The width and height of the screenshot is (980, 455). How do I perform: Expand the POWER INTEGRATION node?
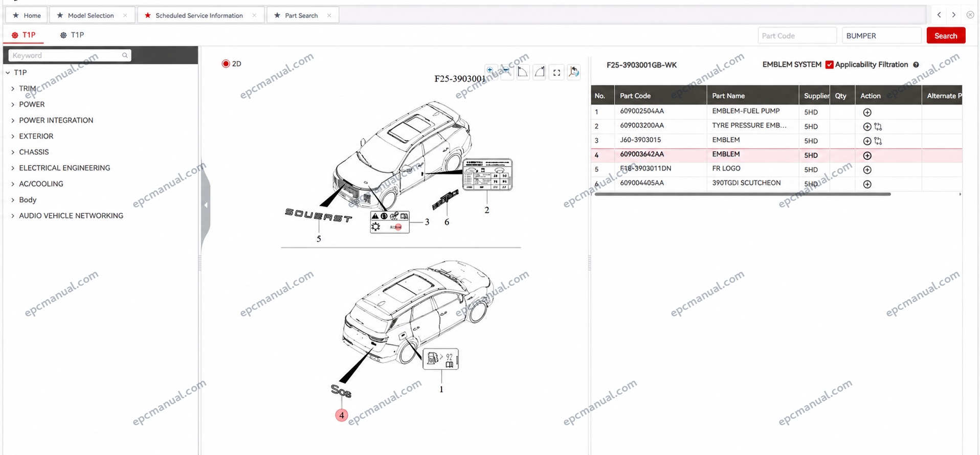pos(13,120)
